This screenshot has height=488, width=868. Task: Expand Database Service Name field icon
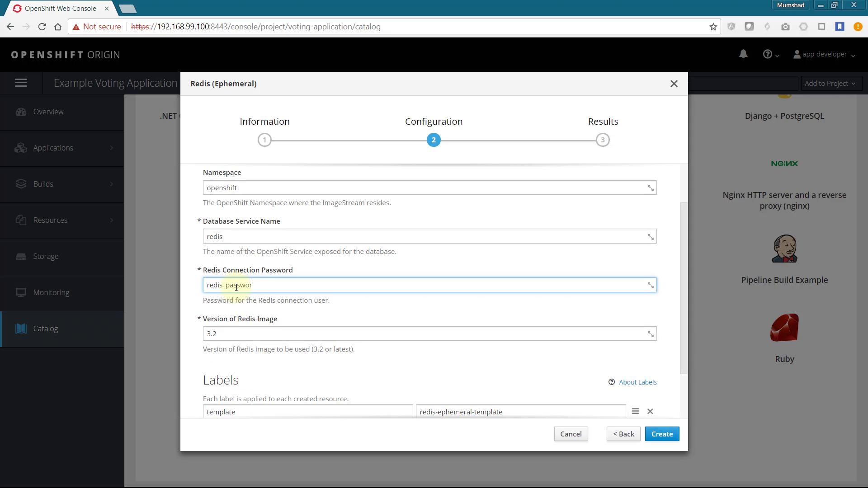[651, 237]
